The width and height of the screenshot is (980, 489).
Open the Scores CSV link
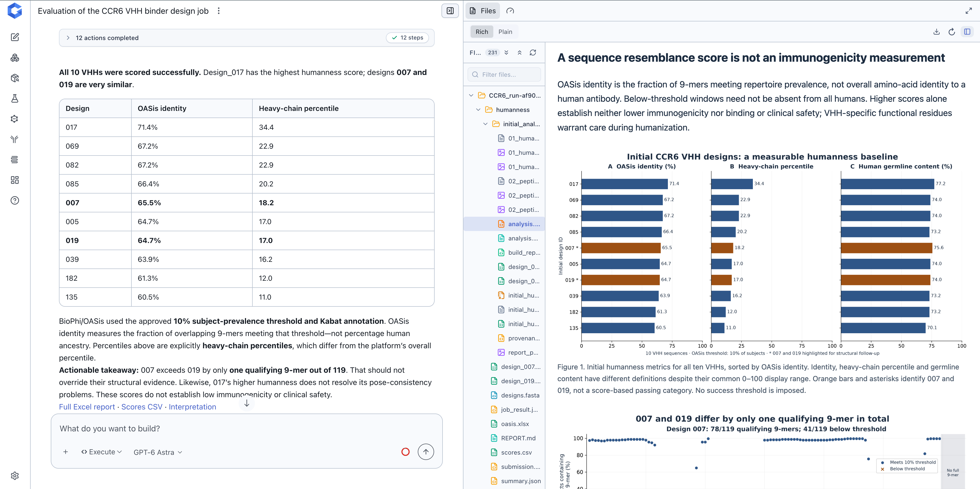(x=142, y=407)
